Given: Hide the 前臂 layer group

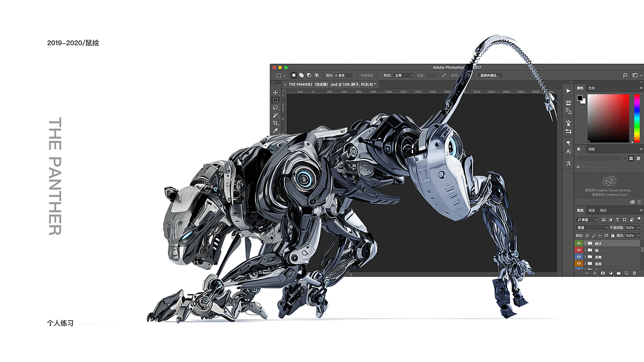Looking at the screenshot, I should (x=579, y=256).
